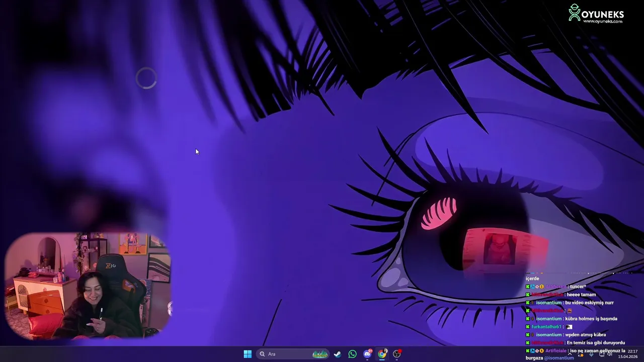The image size is (644, 362).
Task: Open OBS Studio from the taskbar
Action: [x=397, y=354]
